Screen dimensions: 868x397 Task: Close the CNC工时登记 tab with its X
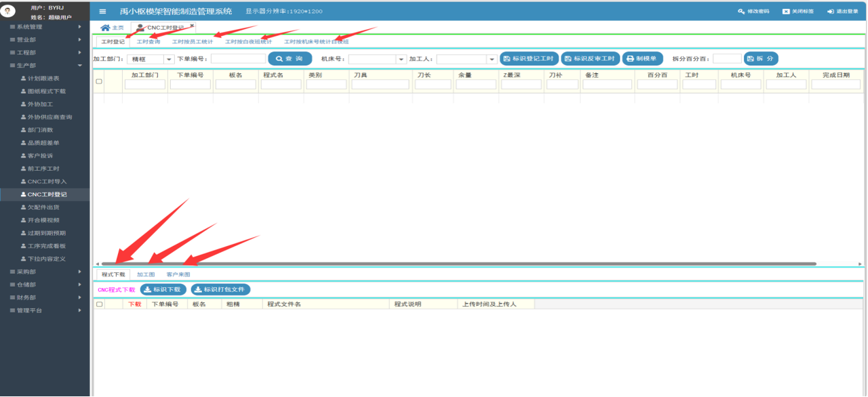point(192,25)
